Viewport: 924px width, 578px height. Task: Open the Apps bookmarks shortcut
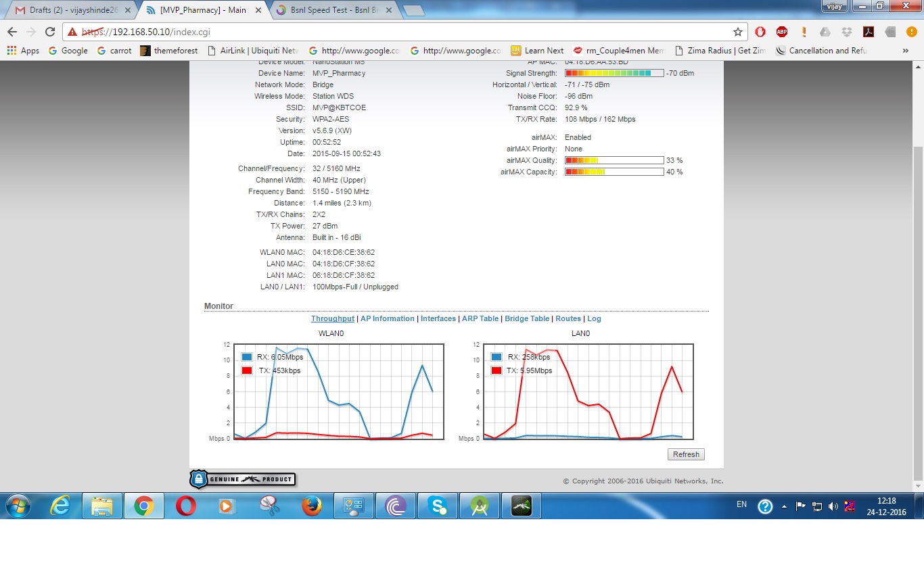coord(23,51)
